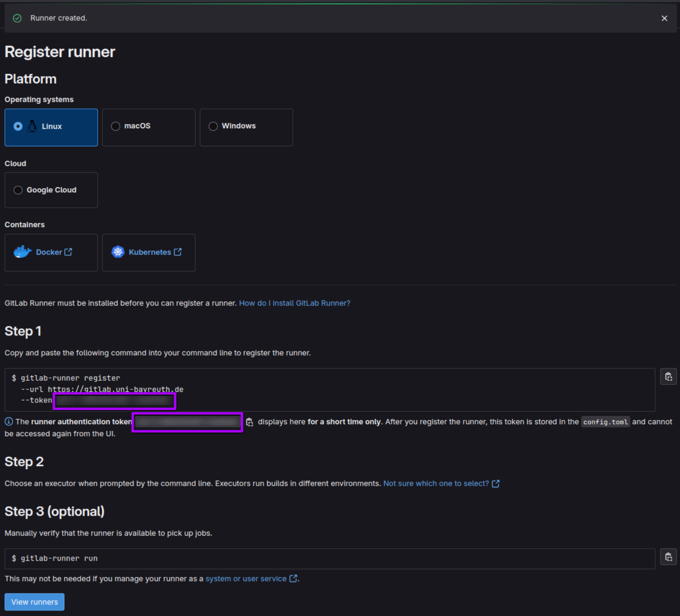Copy the runner authentication token
The height and width of the screenshot is (616, 680).
tap(249, 422)
